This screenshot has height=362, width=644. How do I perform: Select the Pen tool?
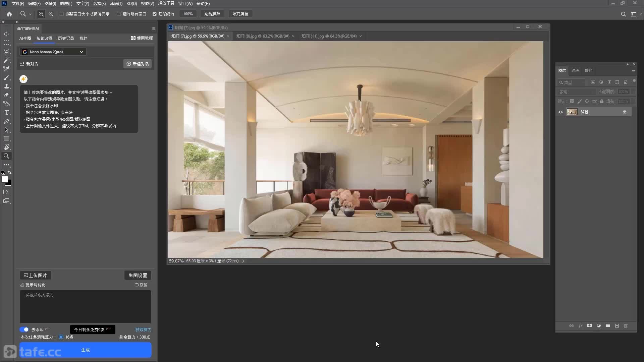click(x=6, y=121)
